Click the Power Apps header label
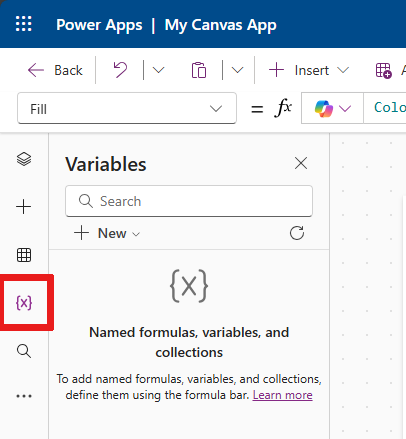The image size is (406, 439). click(x=99, y=25)
